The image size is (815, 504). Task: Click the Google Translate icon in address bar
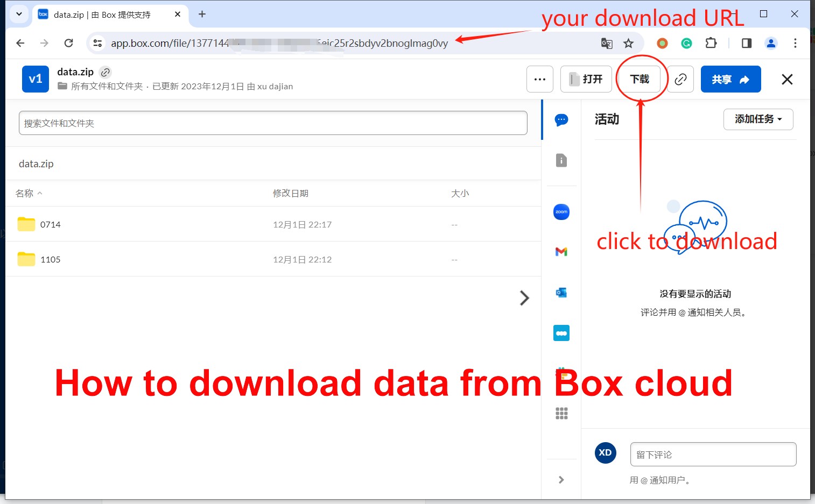(x=607, y=44)
